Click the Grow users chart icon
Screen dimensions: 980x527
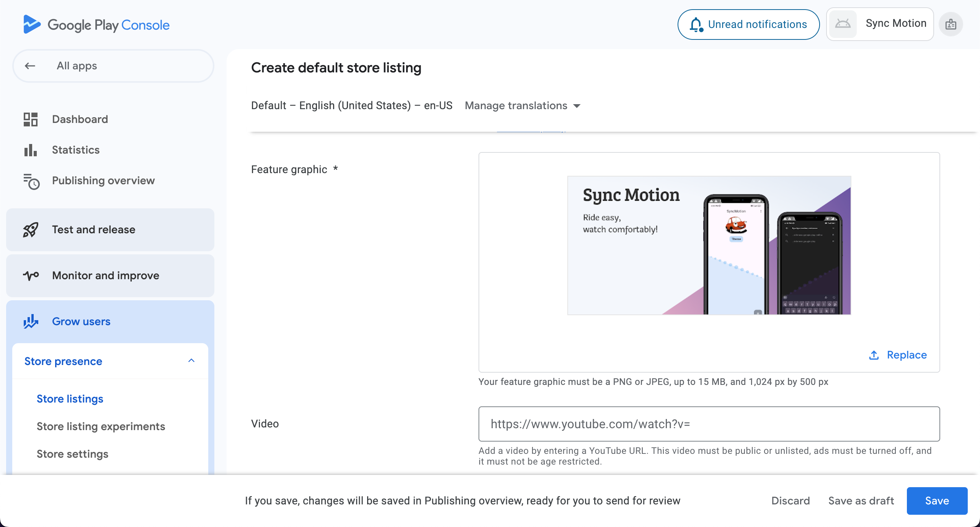coord(31,321)
